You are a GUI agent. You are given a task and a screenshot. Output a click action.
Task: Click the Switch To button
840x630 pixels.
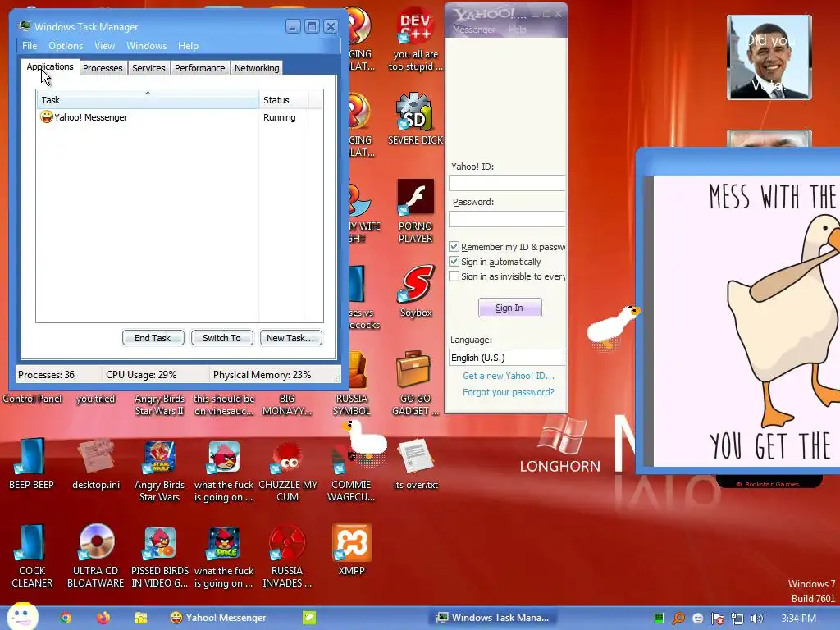[x=221, y=338]
